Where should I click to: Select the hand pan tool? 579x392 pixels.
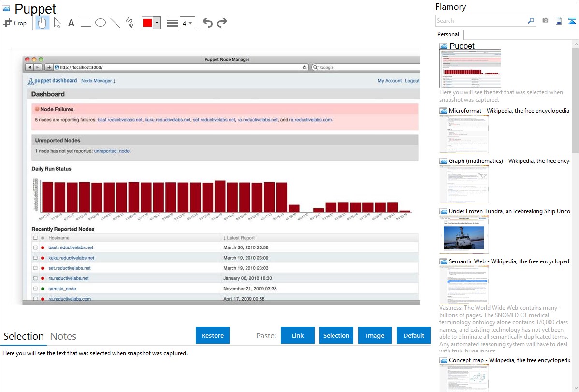(x=42, y=23)
